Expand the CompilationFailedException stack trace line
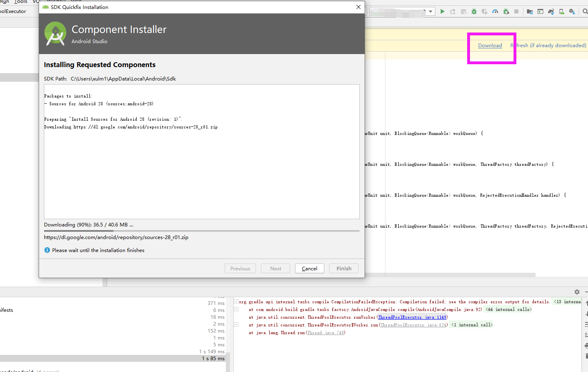 coord(236,302)
